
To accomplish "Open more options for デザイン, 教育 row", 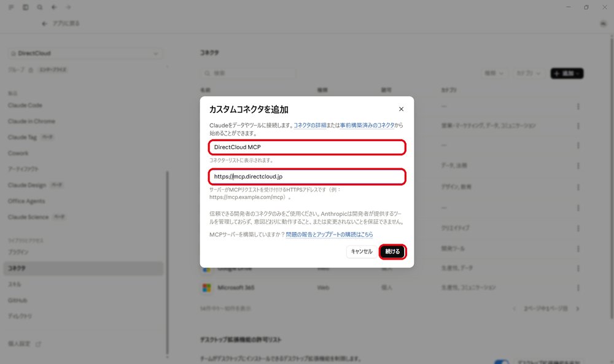I will [578, 187].
